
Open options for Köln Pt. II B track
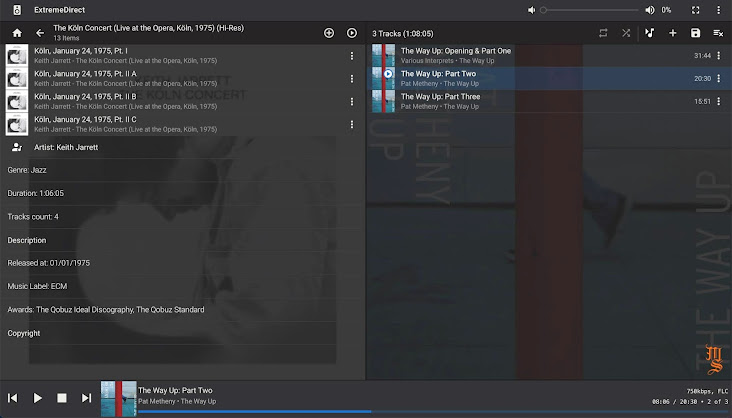tap(352, 101)
